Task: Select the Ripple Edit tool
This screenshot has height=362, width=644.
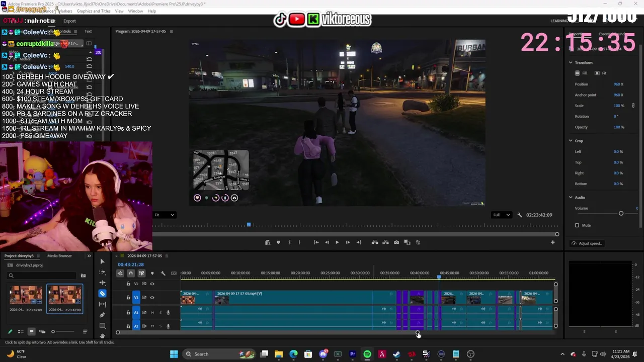Action: point(102,283)
